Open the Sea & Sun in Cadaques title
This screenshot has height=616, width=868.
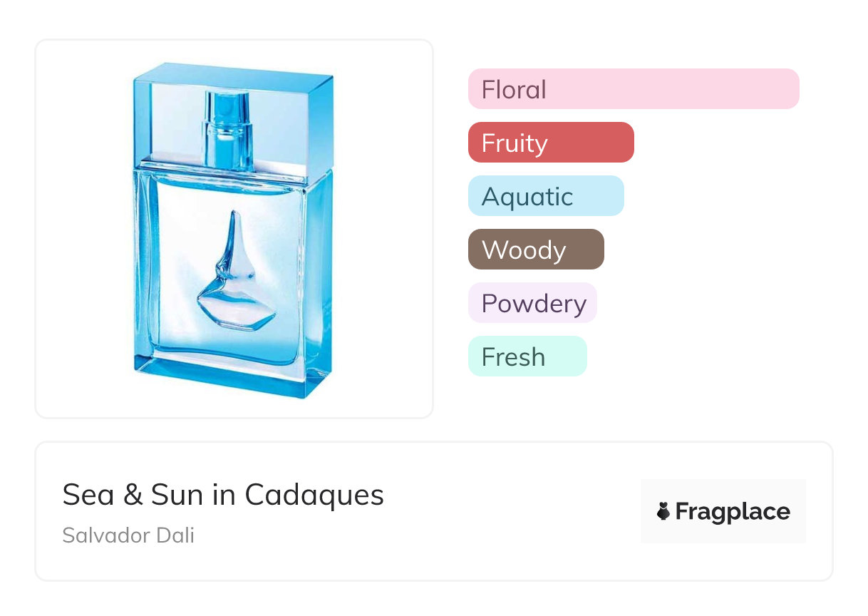(223, 494)
